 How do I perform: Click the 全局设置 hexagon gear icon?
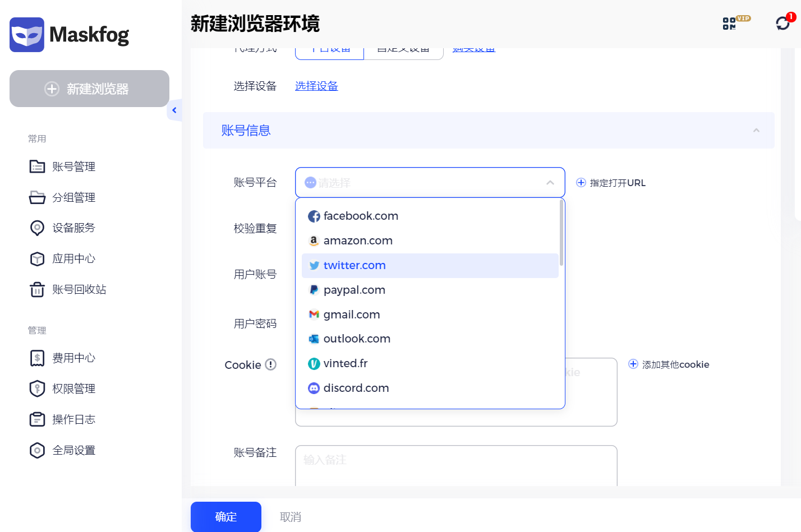tap(37, 450)
